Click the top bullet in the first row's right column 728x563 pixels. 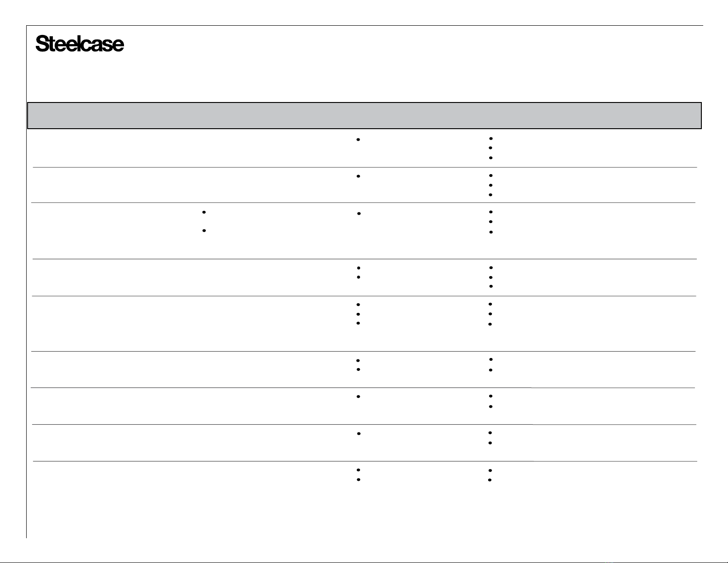491,138
